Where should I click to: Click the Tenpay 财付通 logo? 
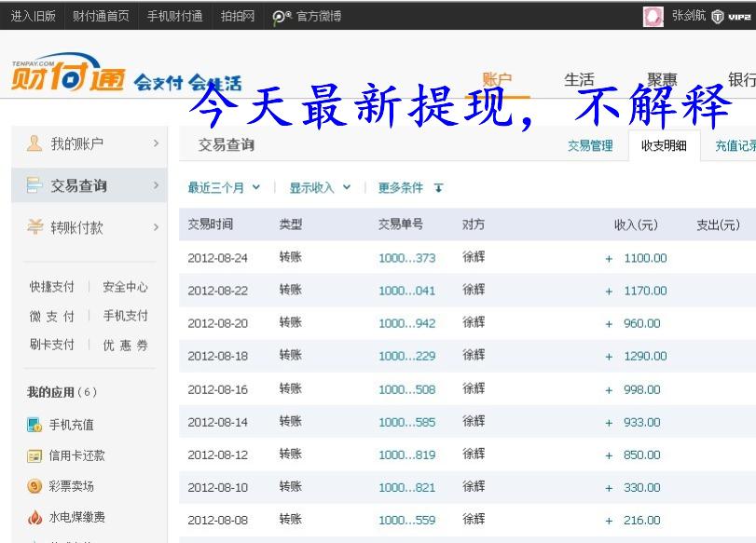click(x=68, y=76)
